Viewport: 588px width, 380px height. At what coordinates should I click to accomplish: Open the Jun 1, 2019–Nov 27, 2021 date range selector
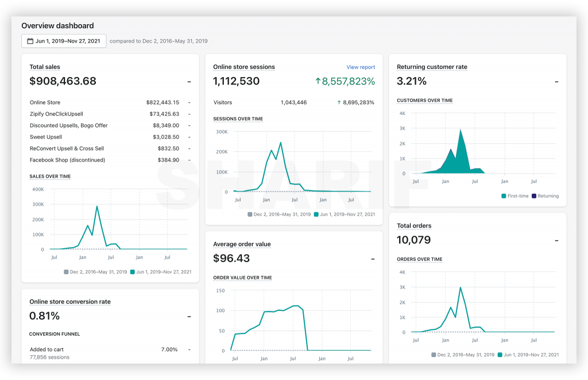pyautogui.click(x=64, y=41)
